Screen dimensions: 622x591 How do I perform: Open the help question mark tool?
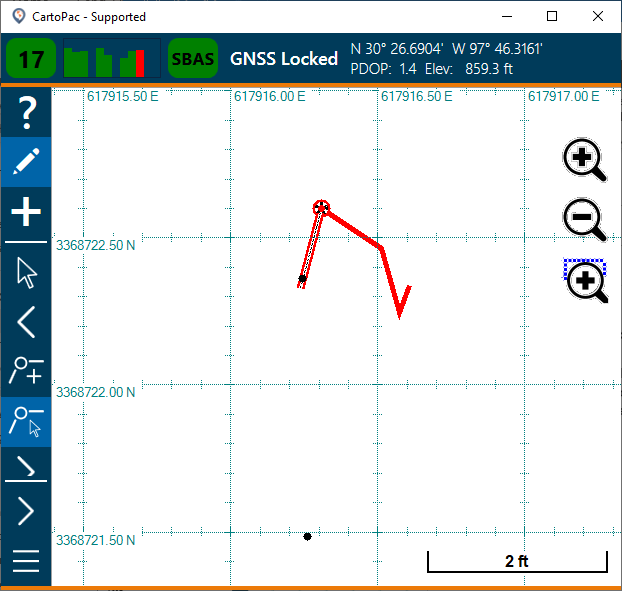(x=26, y=112)
